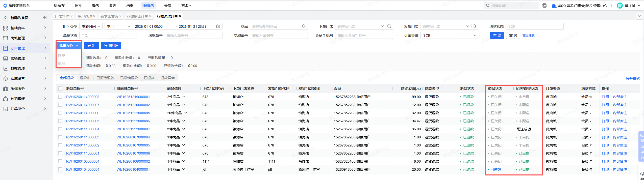Tick checkbox for refund RW16260114000008
This screenshot has height=180, width=644.
pos(60,97)
